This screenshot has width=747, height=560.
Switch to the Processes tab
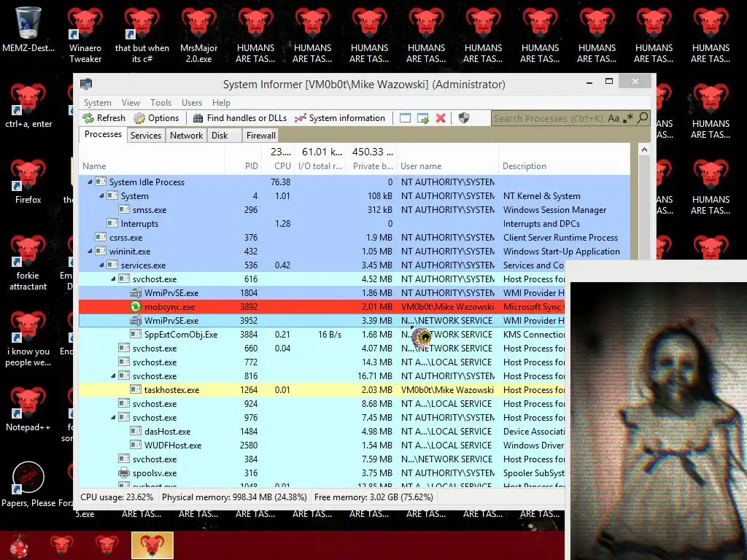pos(103,134)
